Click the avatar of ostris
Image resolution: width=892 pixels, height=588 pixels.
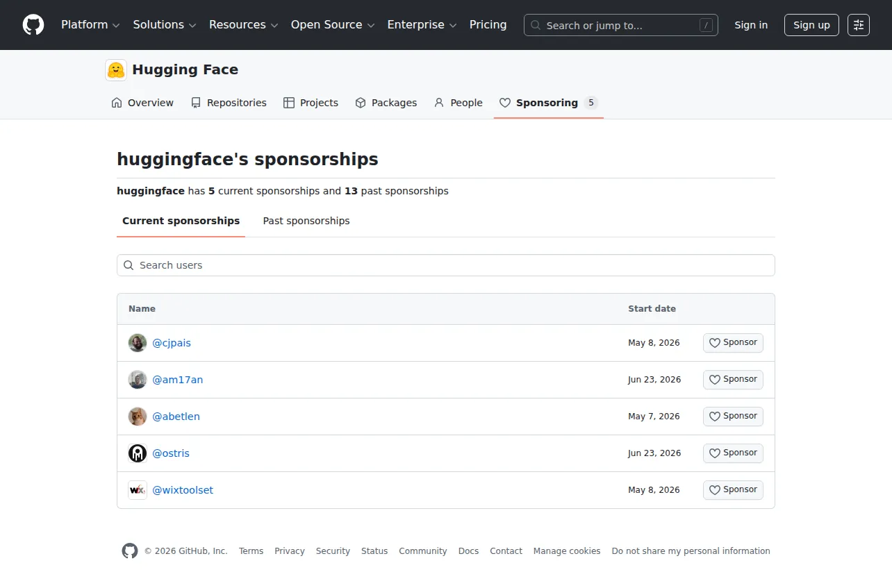[x=138, y=453]
